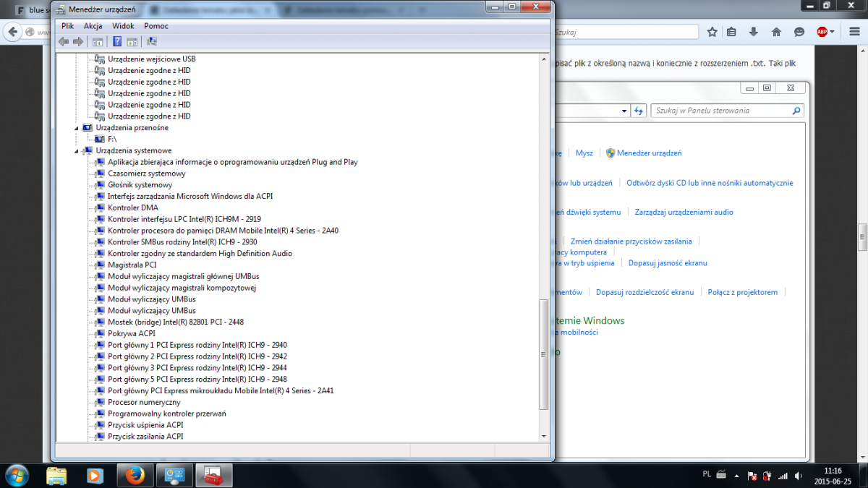This screenshot has width=868, height=488.
Task: Select Pokrywa ACPI device
Action: tap(132, 333)
